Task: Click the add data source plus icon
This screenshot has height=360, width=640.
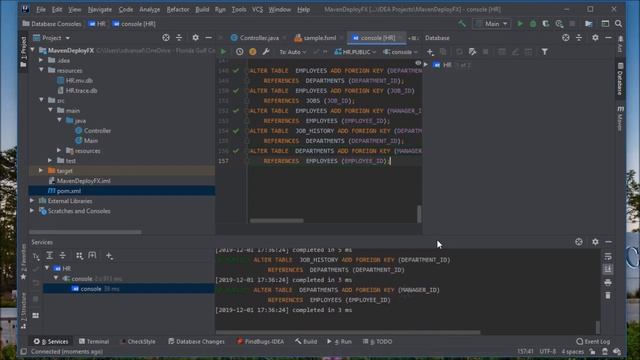Action: [430, 52]
